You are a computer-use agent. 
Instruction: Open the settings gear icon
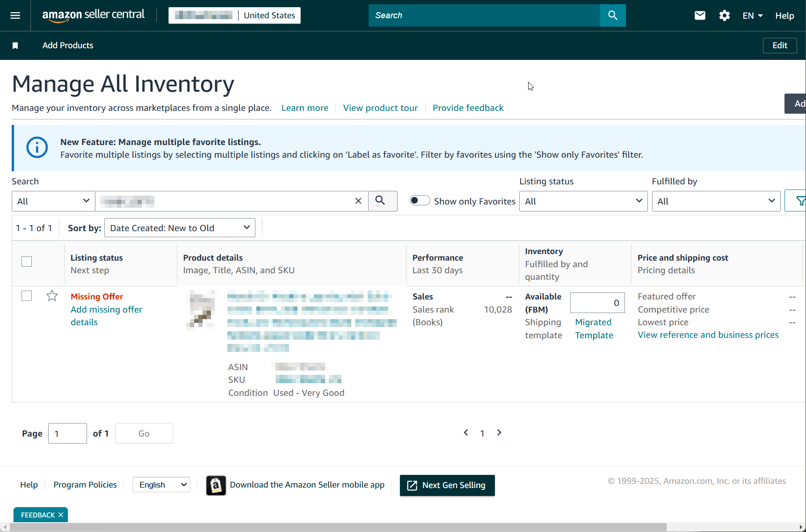click(725, 15)
